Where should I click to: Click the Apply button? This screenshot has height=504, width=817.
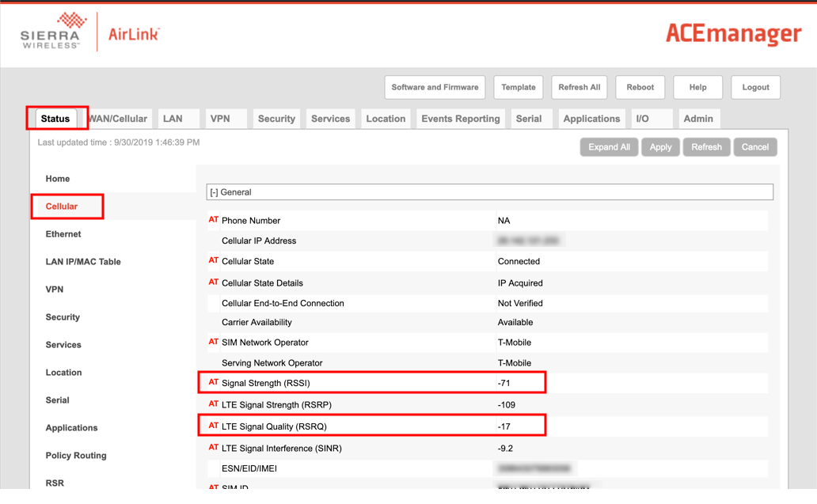(661, 147)
